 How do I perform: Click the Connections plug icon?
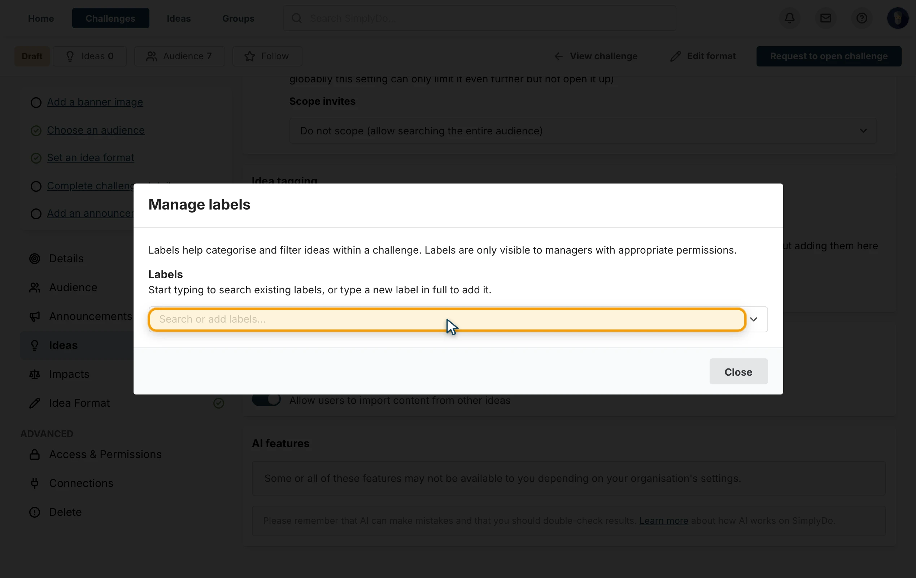point(35,483)
